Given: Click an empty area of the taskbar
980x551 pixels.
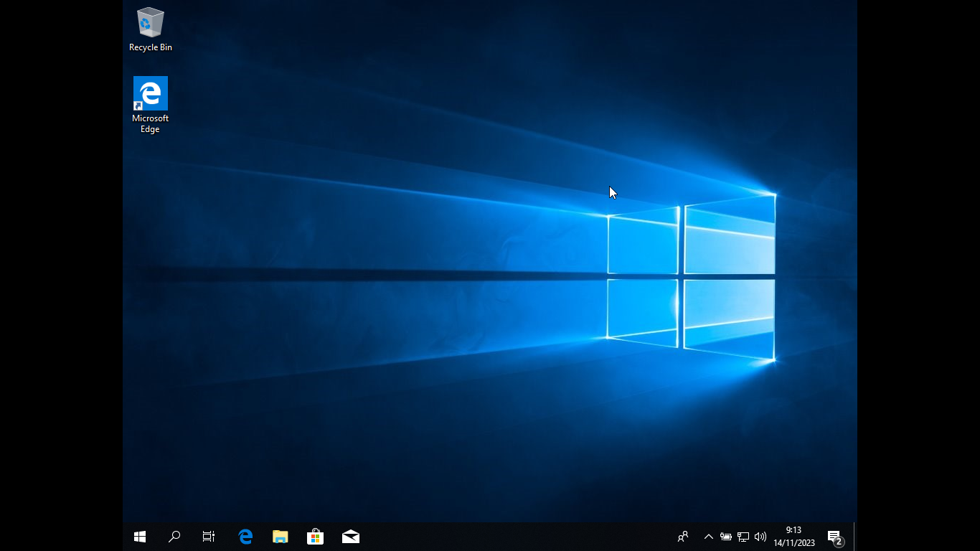Looking at the screenshot, I should 502,537.
